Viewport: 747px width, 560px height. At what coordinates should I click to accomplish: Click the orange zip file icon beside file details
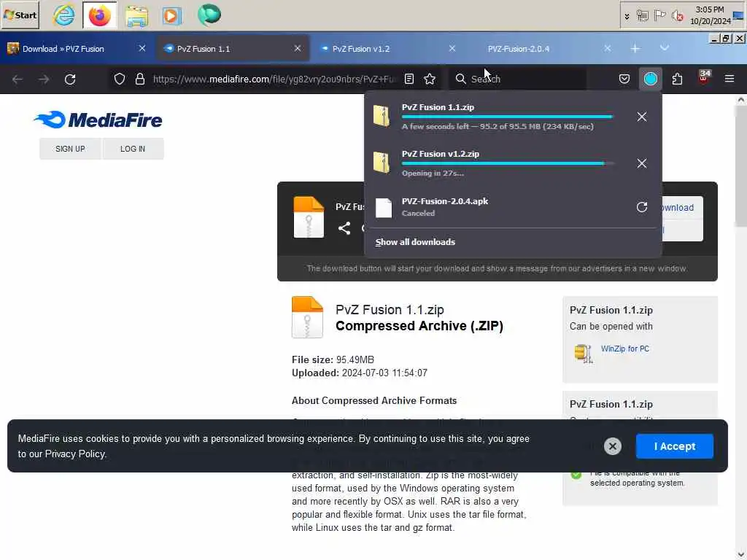[307, 318]
